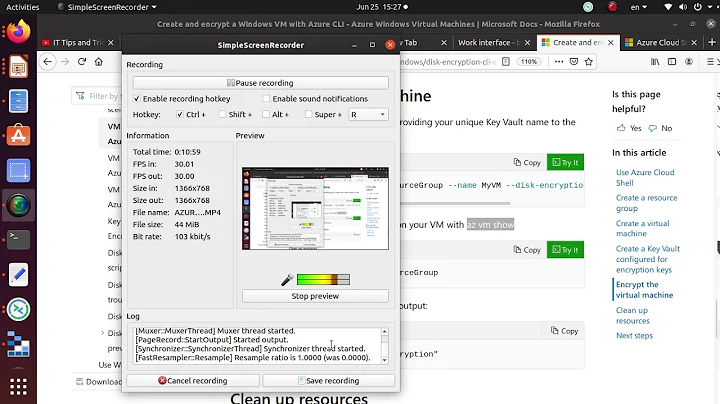Close the Work interface tab
Viewport: 720px width, 404px height.
[528, 42]
